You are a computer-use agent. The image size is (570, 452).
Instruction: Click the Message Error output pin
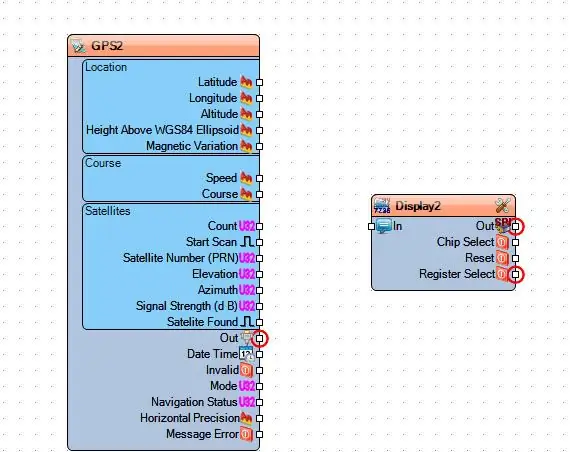(259, 435)
